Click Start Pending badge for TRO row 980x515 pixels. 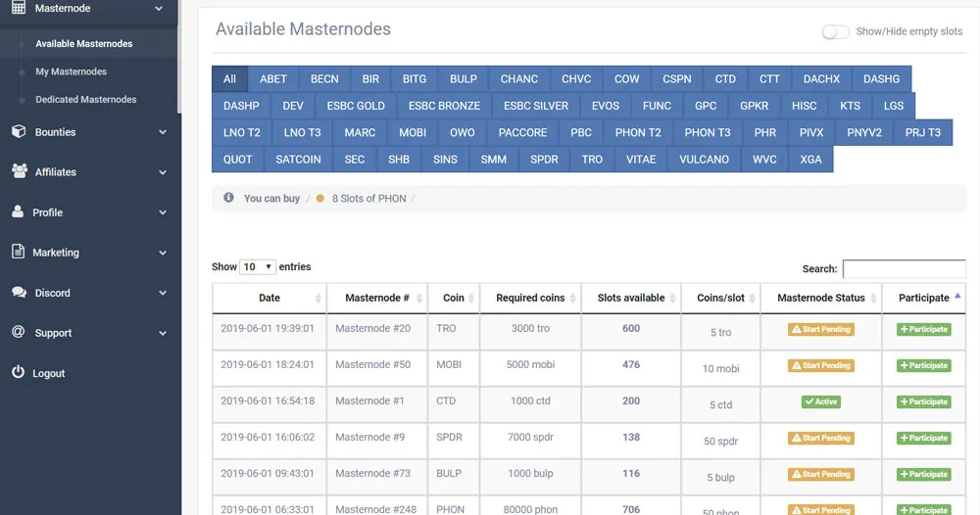[x=820, y=329]
